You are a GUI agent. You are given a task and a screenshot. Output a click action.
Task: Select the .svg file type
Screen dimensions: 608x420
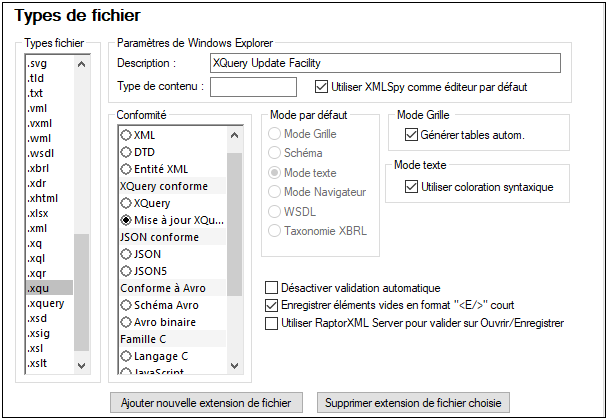(x=41, y=63)
